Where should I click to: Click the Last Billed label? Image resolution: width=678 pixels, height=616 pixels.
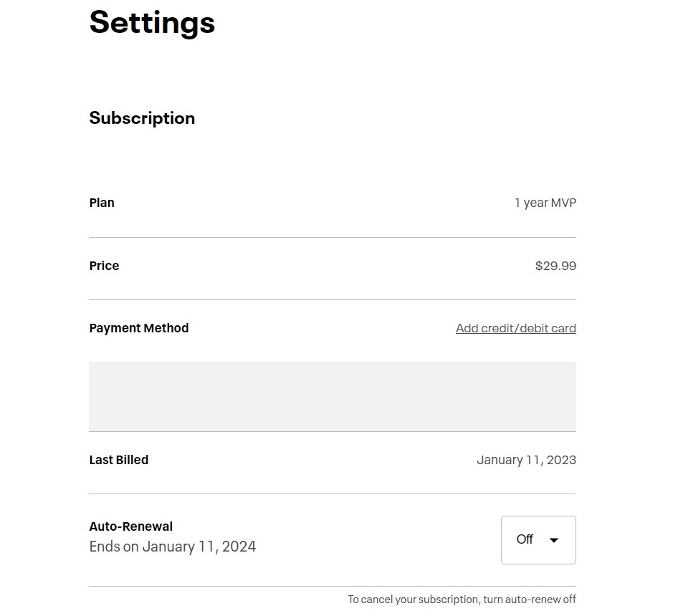click(x=119, y=460)
